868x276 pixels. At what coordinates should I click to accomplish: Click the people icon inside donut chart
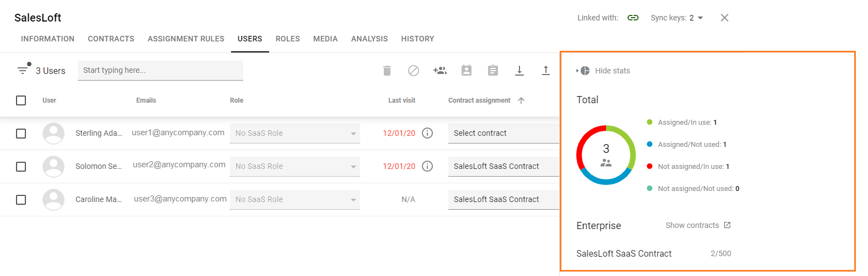(606, 163)
